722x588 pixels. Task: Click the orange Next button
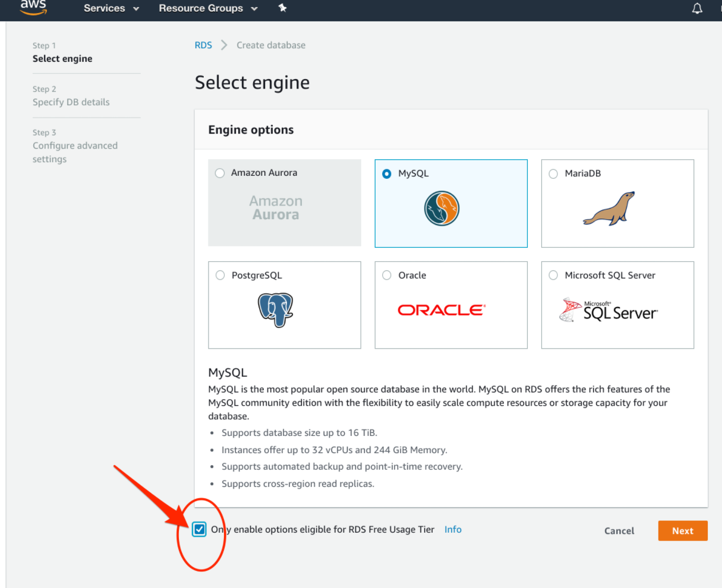point(683,531)
